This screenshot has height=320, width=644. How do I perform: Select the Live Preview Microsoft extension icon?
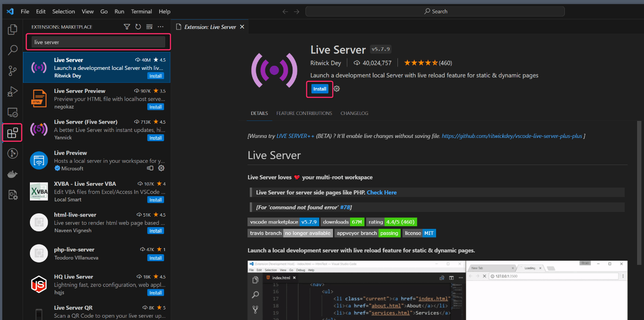[39, 160]
